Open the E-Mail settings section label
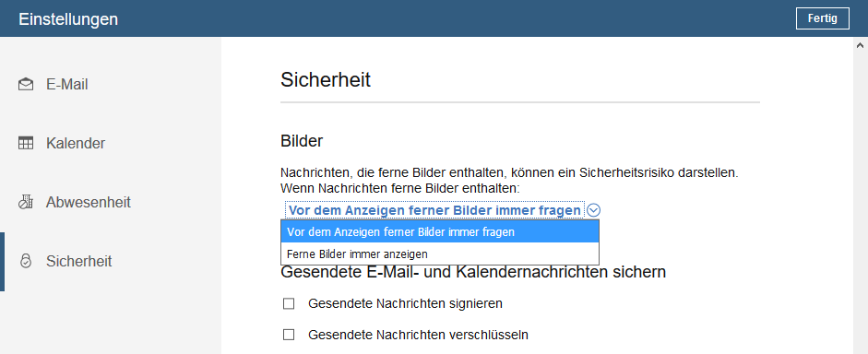Image resolution: width=868 pixels, height=354 pixels. coord(67,85)
